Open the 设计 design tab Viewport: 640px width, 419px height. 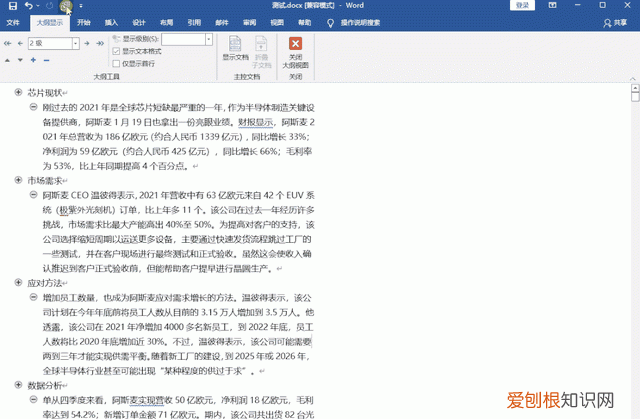pos(139,23)
